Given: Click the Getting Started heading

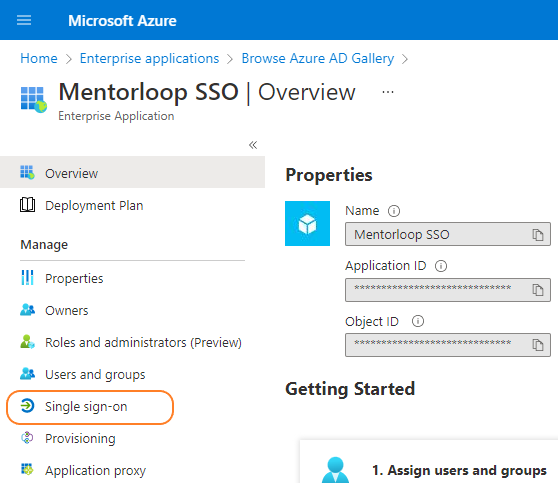Looking at the screenshot, I should tap(350, 389).
